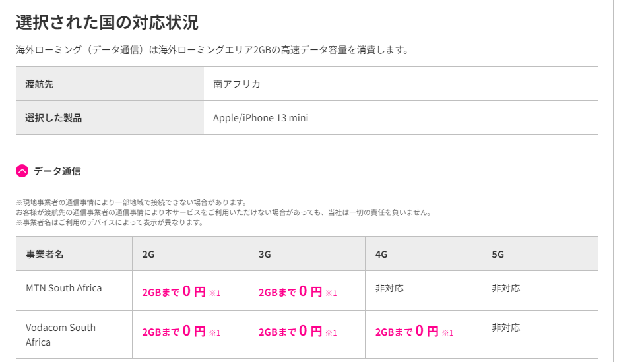Click the ※1 footnote in MTN 3G cell

pos(331,293)
